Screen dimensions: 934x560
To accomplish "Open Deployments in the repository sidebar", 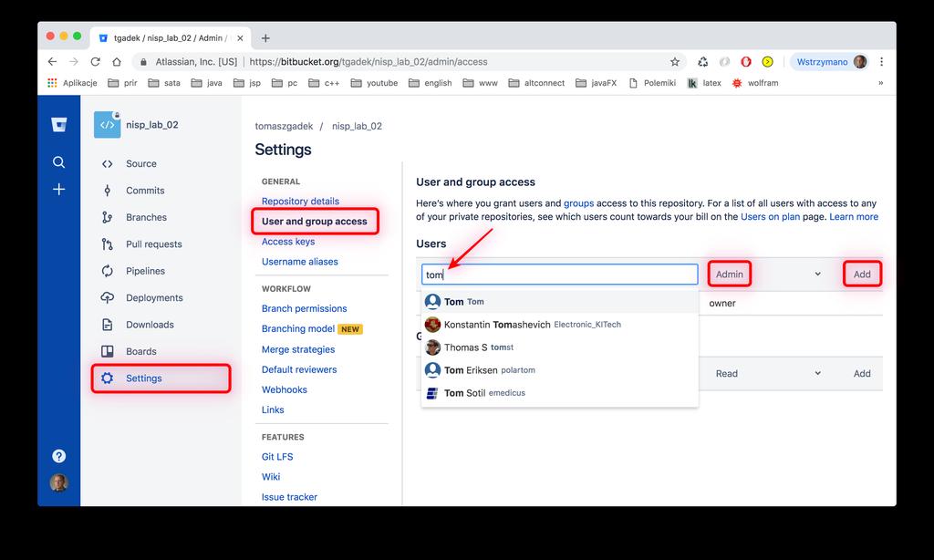I will (x=154, y=298).
